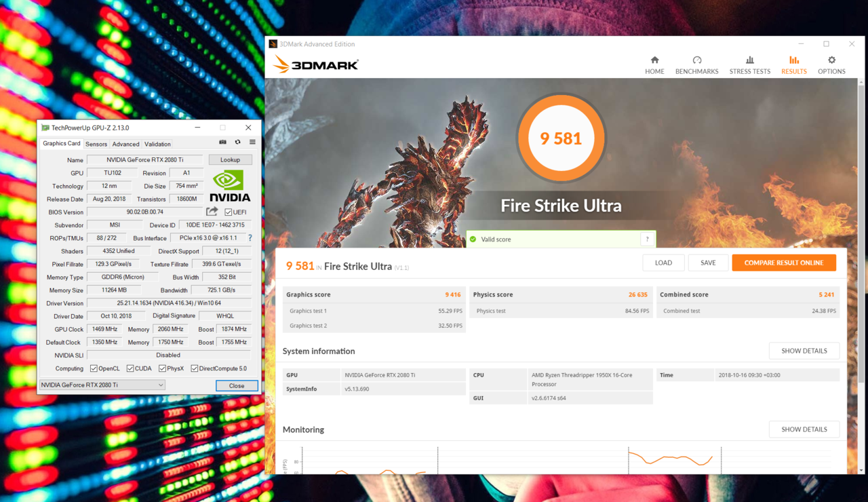Toggle the CUDA checkbox

click(130, 368)
